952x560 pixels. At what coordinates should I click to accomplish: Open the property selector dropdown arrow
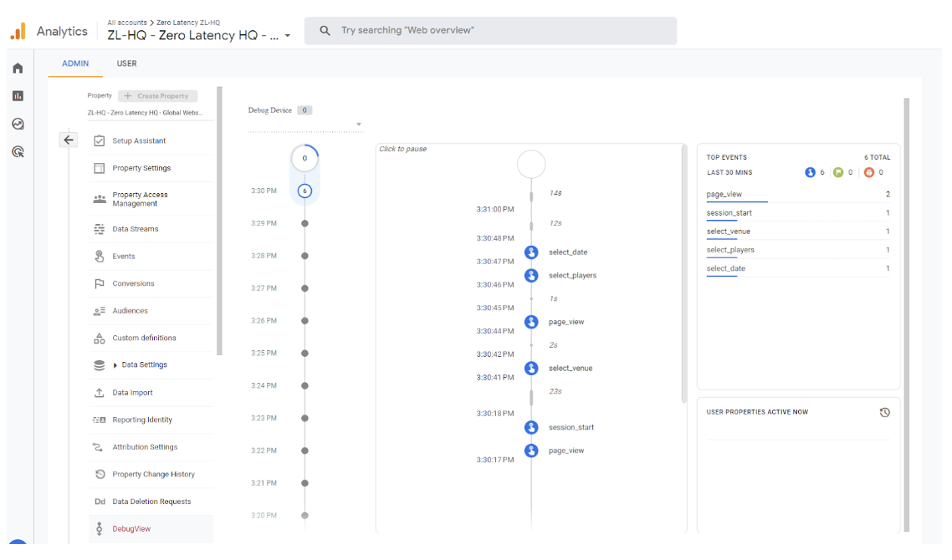(x=288, y=36)
